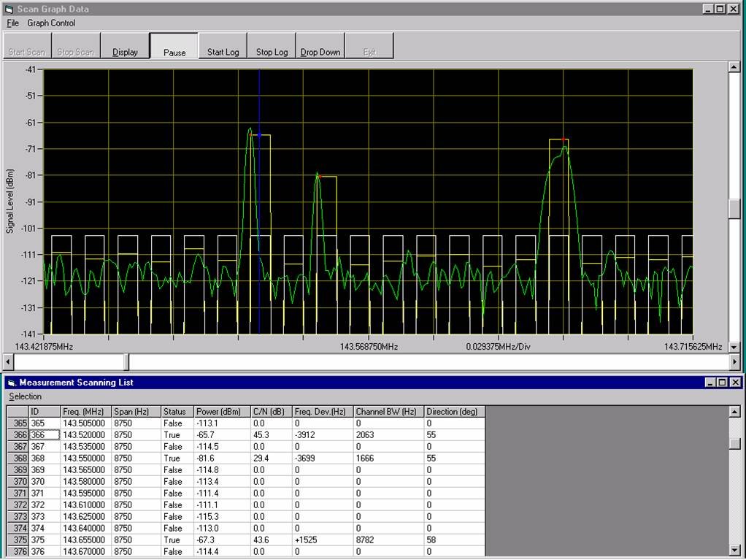Click the Status column header
The height and width of the screenshot is (560, 746).
point(178,412)
